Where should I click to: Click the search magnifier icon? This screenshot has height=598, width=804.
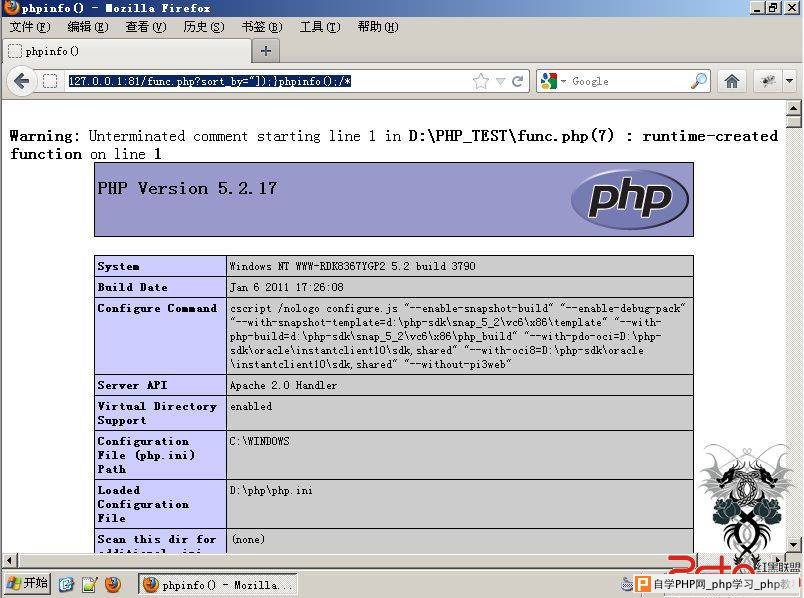click(x=698, y=81)
